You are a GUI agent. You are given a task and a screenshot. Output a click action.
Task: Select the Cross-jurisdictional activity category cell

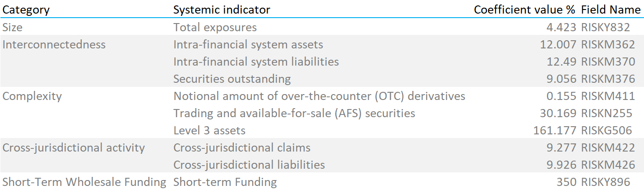click(74, 147)
